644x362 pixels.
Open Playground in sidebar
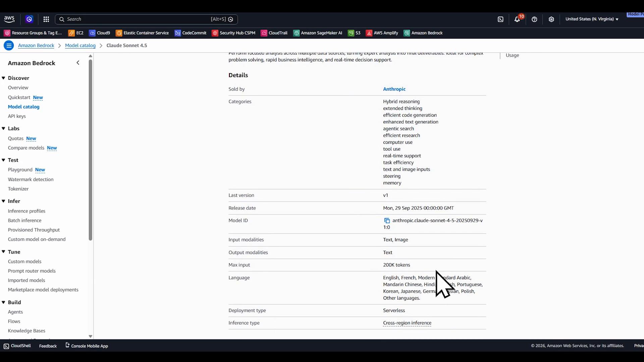20,170
